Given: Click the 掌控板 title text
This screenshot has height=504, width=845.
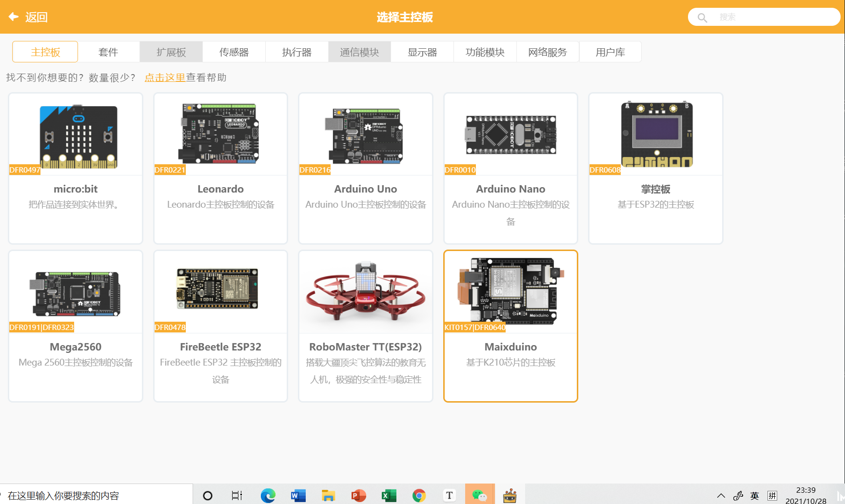Looking at the screenshot, I should coord(656,189).
